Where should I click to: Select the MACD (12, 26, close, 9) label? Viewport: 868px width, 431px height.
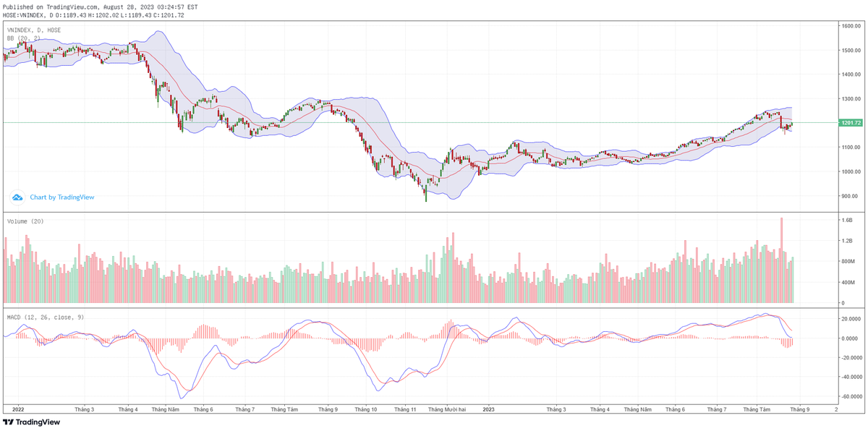point(45,317)
